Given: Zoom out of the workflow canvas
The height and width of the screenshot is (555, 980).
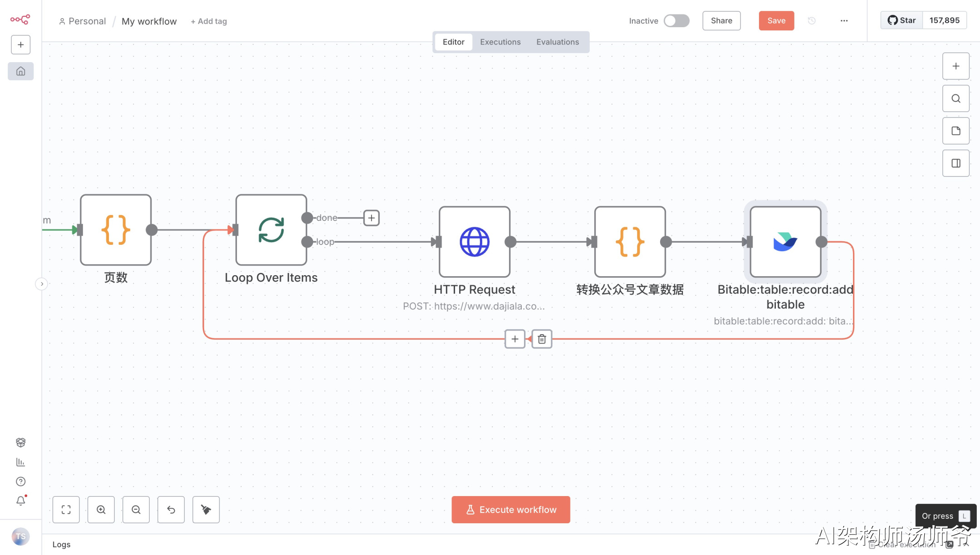Looking at the screenshot, I should click(136, 510).
